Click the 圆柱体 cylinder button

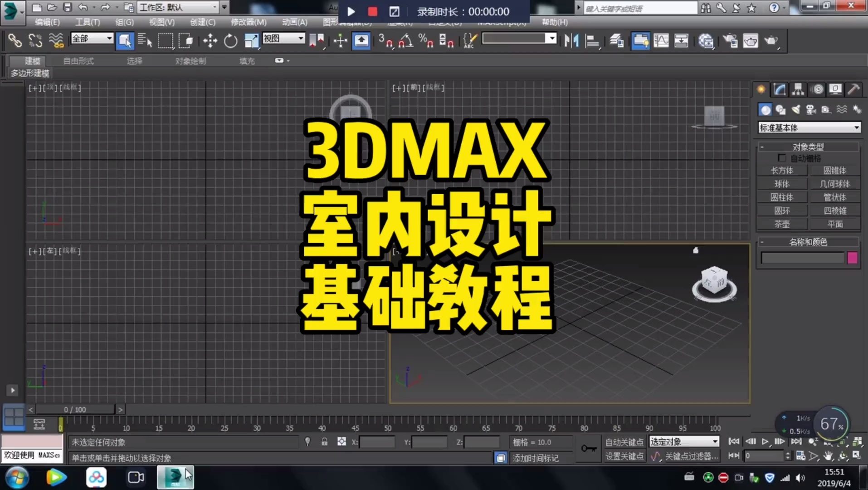[782, 197]
